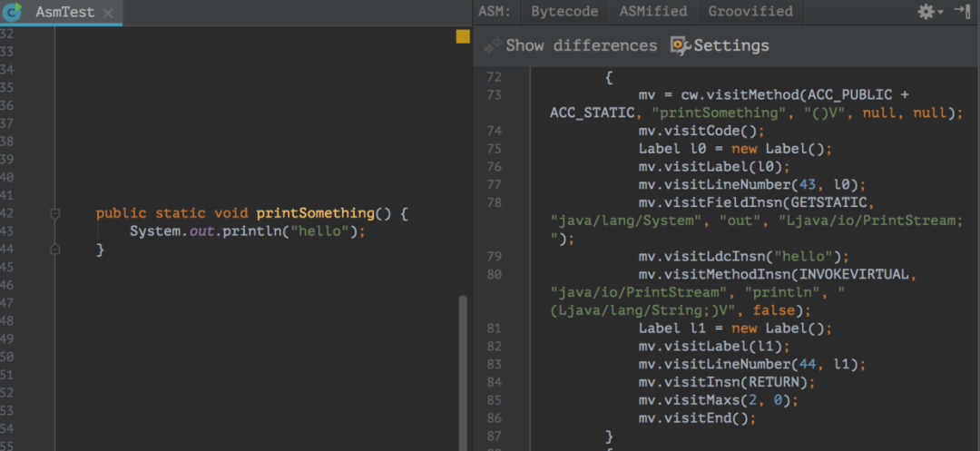Close the AsmTest editor tab
The image size is (980, 451).
coord(108,13)
